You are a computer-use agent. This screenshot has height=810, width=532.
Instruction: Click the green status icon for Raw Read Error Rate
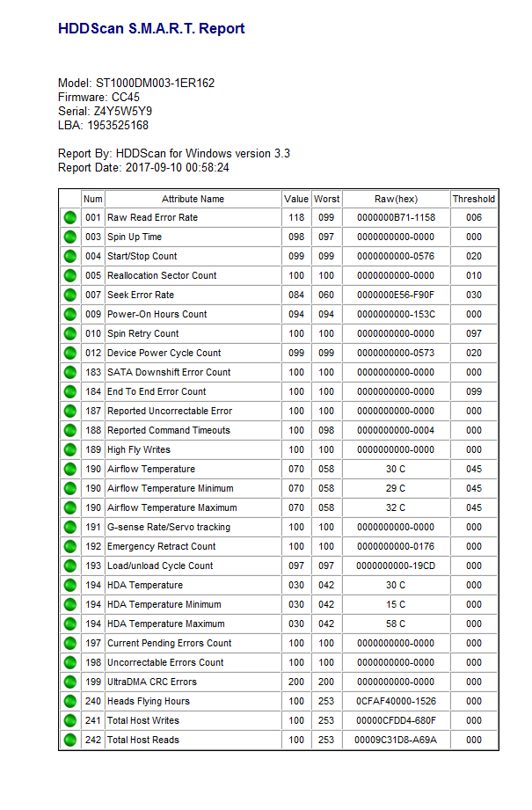(70, 218)
